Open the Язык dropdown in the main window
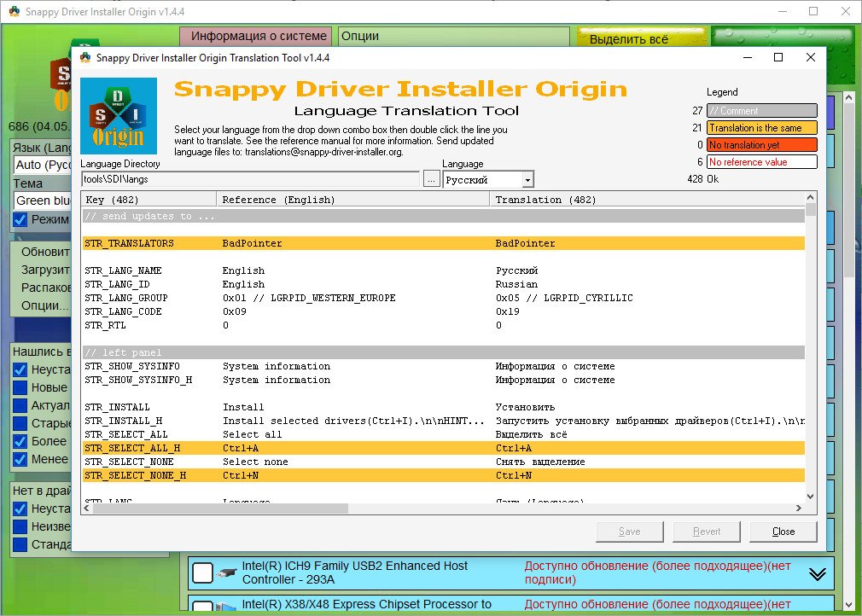This screenshot has width=862, height=616. pos(43,165)
